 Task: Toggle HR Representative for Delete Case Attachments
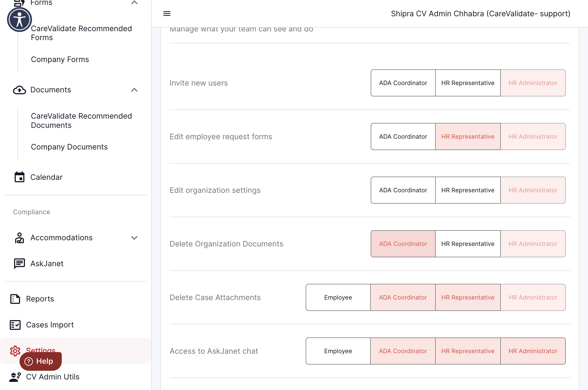468,297
